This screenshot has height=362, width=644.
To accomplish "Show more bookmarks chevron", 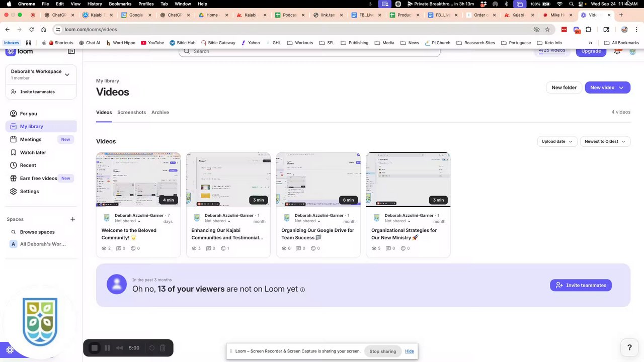I will [591, 43].
